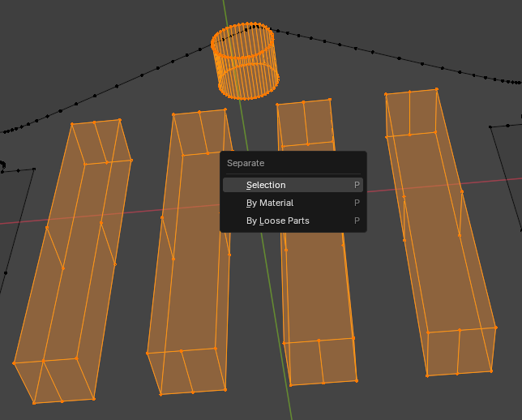Click the top cap of the cylinder
The height and width of the screenshot is (420, 522).
point(242,40)
